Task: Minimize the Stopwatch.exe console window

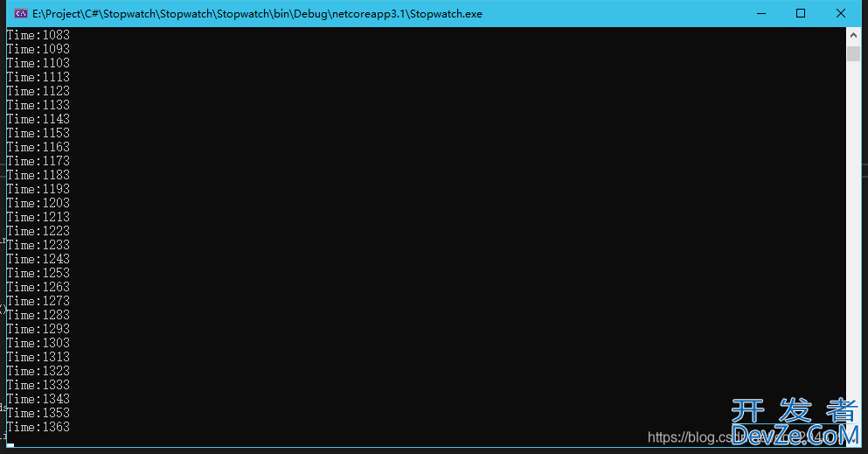Action: pos(760,14)
